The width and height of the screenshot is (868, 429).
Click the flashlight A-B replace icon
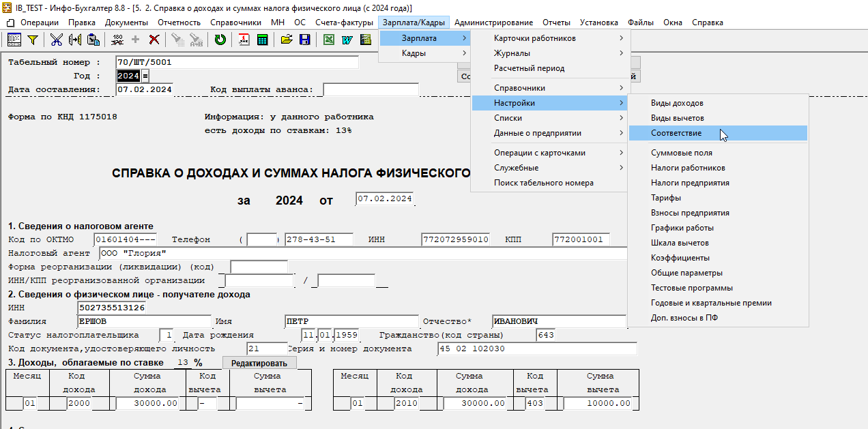tap(197, 40)
